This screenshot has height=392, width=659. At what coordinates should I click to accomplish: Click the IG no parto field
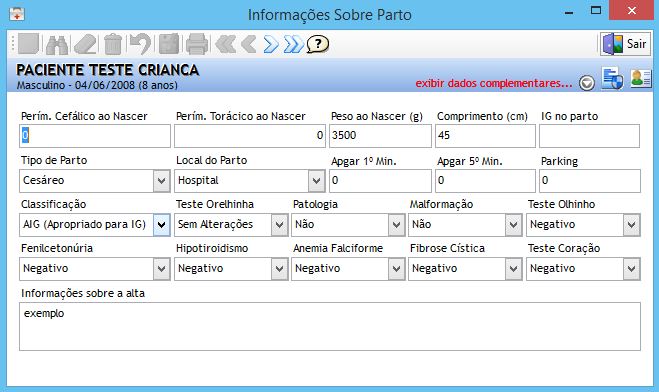pos(590,136)
